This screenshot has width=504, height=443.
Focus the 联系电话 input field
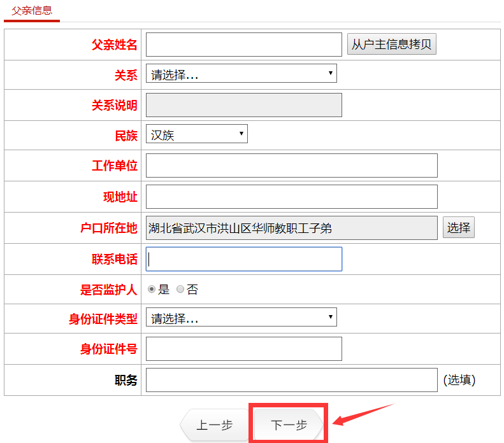pos(244,259)
